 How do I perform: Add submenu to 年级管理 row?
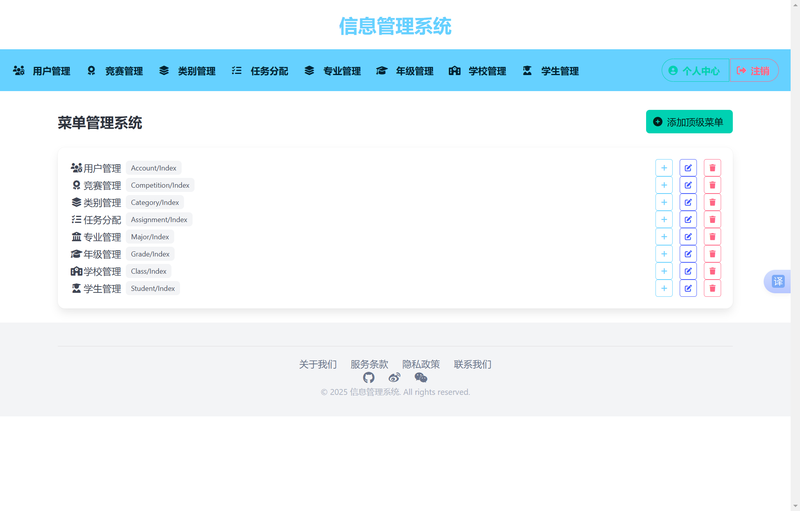coord(664,254)
